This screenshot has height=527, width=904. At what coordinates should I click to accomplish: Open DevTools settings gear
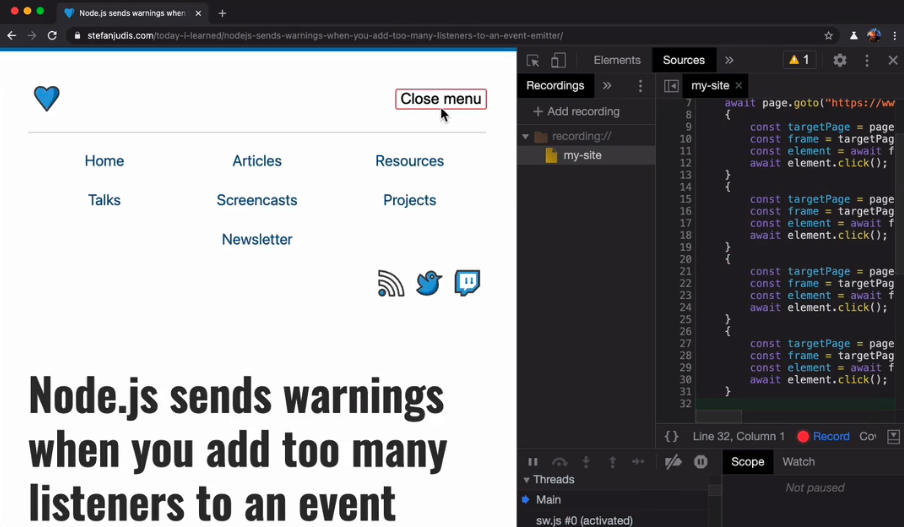(x=840, y=60)
